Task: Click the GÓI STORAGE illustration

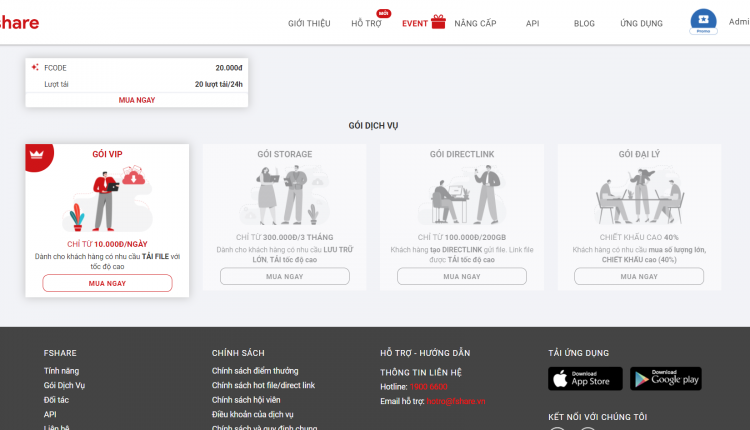Action: 285,195
